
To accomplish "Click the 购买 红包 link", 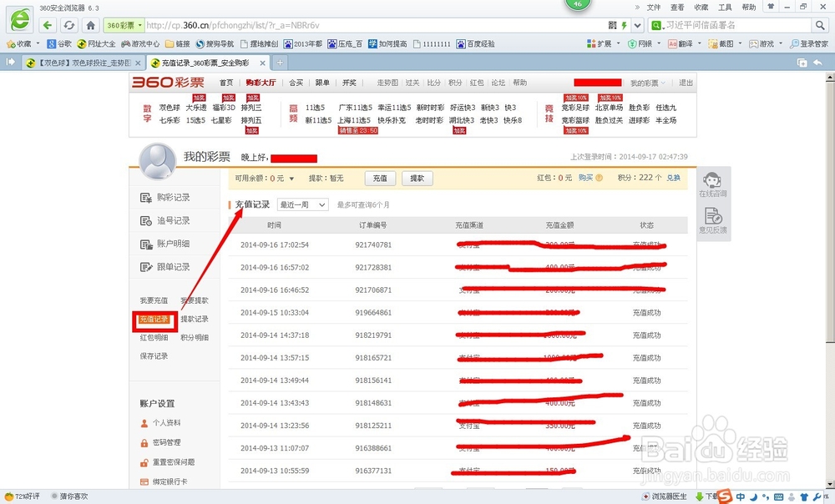I will (586, 178).
